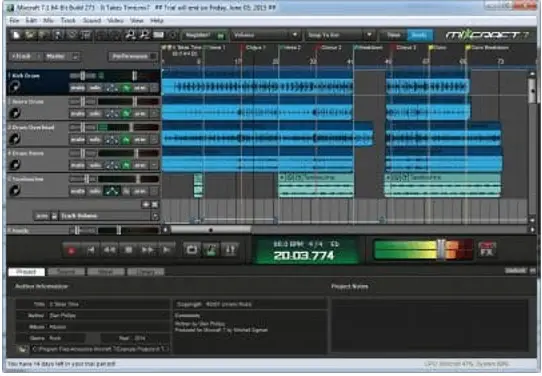Open FX for the Kick Drum track
Image resolution: width=542 pixels, height=376 pixels.
(126, 88)
